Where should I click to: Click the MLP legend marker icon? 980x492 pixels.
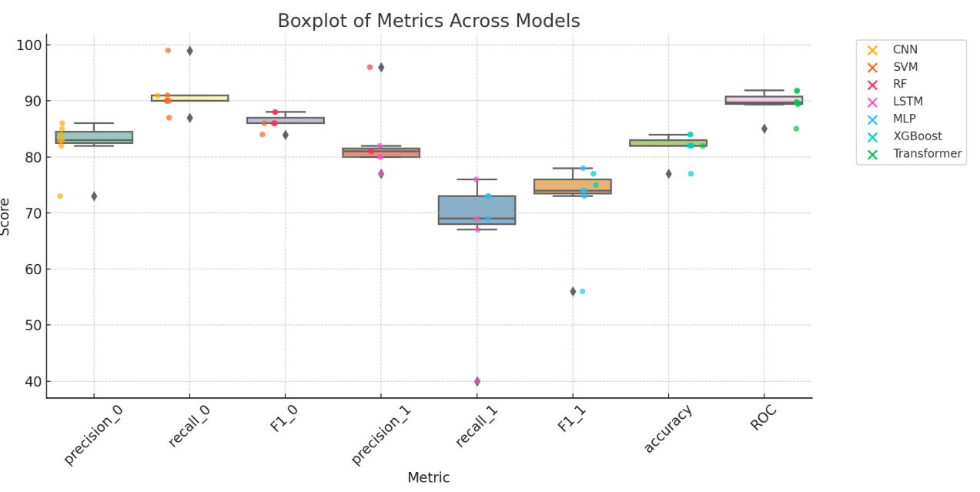coord(872,119)
